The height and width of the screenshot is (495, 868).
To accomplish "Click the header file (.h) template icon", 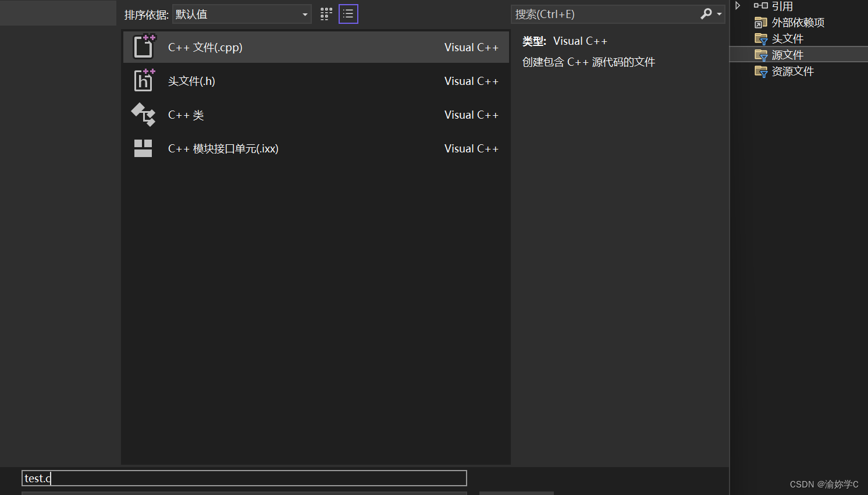I will (144, 80).
